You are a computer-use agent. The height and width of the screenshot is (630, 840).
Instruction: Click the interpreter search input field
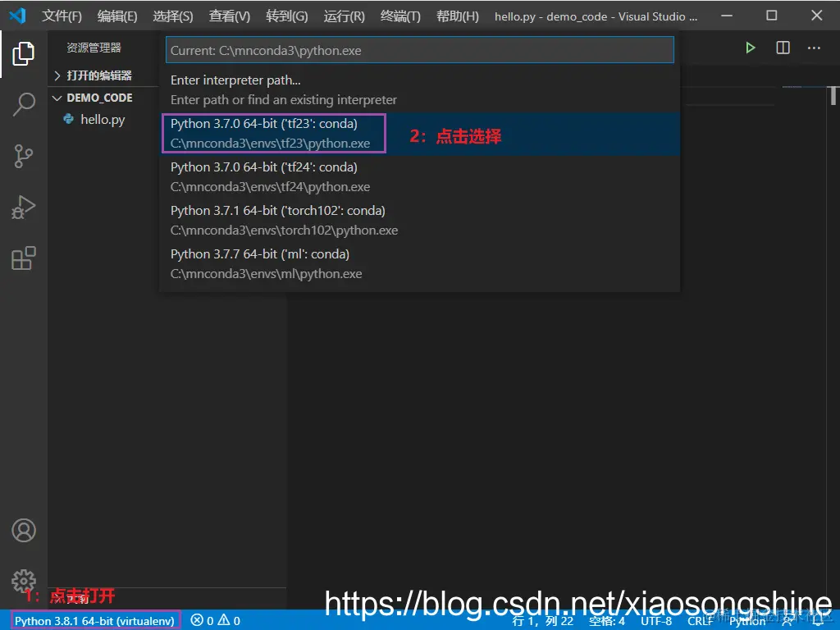[x=419, y=50]
